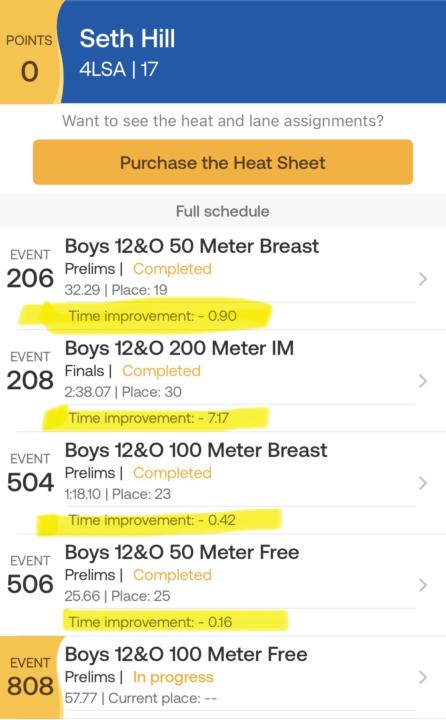Tap highlighted Time improvement - 0.90 row
This screenshot has height=720, width=446.
point(152,316)
